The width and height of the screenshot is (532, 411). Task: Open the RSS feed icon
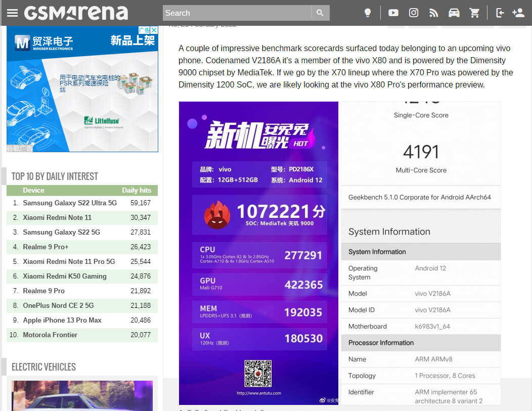(x=433, y=13)
